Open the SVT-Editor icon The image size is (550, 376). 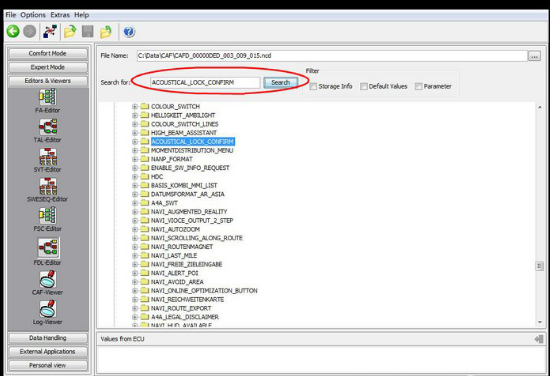[x=47, y=156]
